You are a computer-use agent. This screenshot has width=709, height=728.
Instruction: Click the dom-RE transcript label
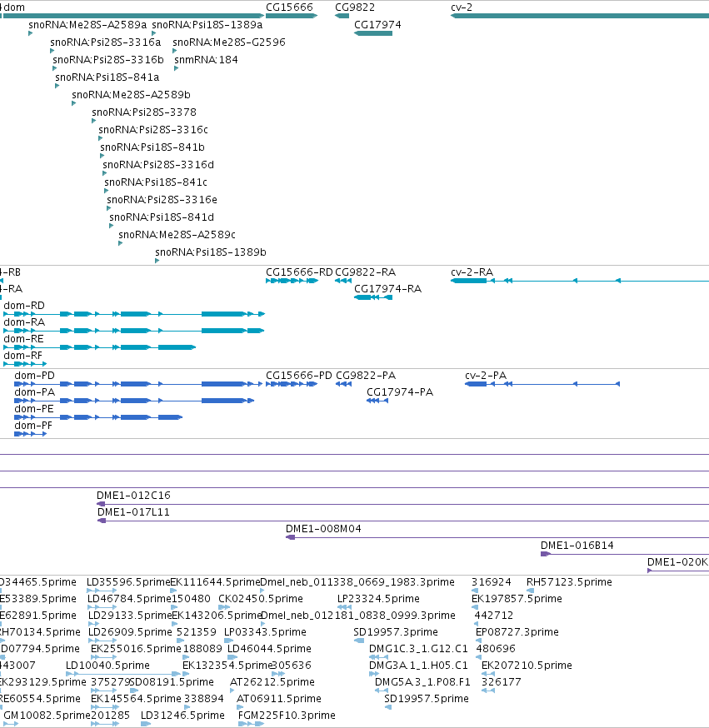(x=23, y=339)
